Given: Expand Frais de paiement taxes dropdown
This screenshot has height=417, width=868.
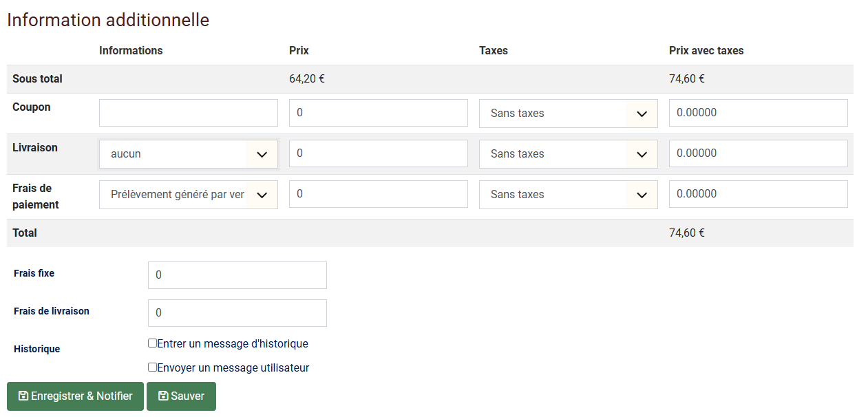Looking at the screenshot, I should tap(568, 195).
